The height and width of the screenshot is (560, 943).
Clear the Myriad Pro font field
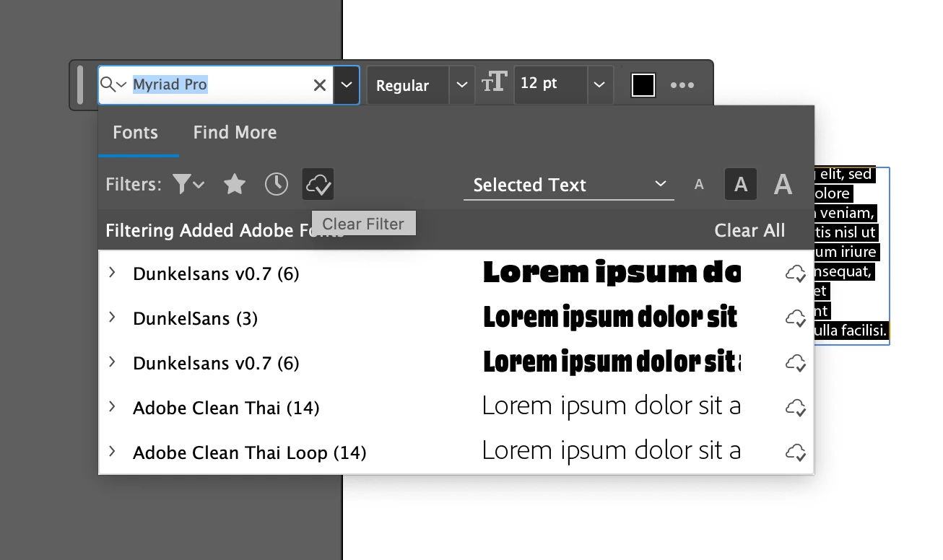[319, 85]
